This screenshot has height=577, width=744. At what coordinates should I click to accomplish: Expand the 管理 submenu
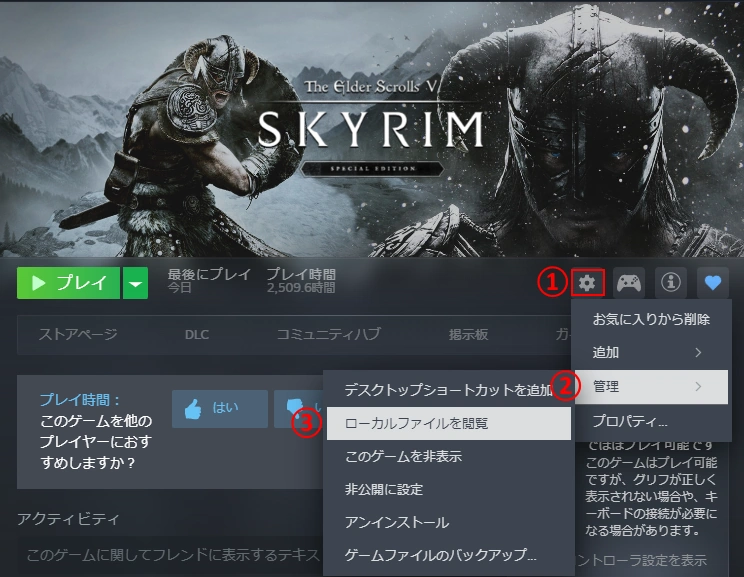649,386
